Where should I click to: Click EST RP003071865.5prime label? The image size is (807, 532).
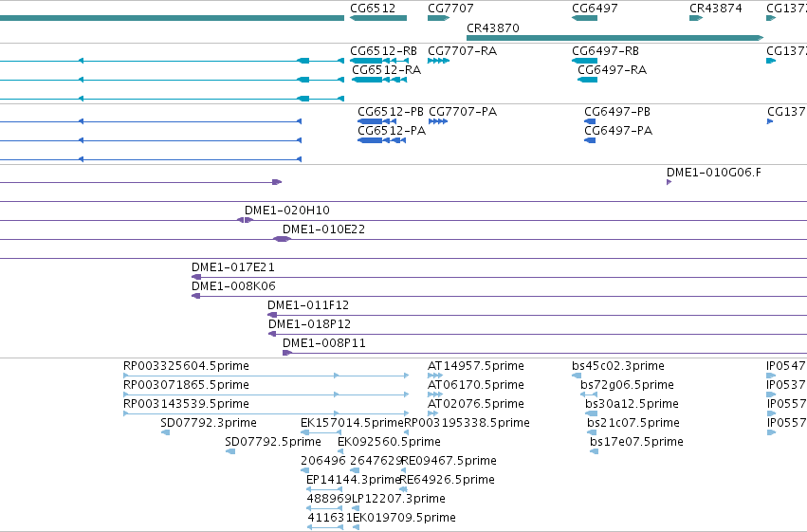186,385
